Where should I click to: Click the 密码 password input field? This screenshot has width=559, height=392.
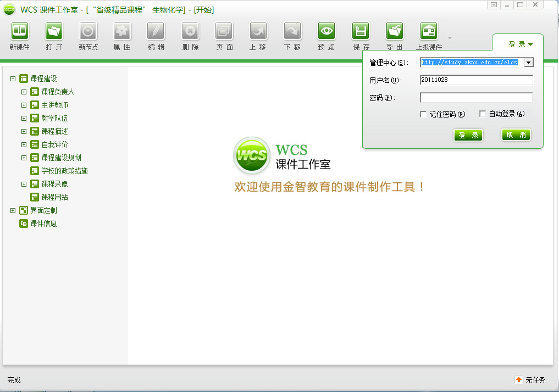pyautogui.click(x=476, y=98)
